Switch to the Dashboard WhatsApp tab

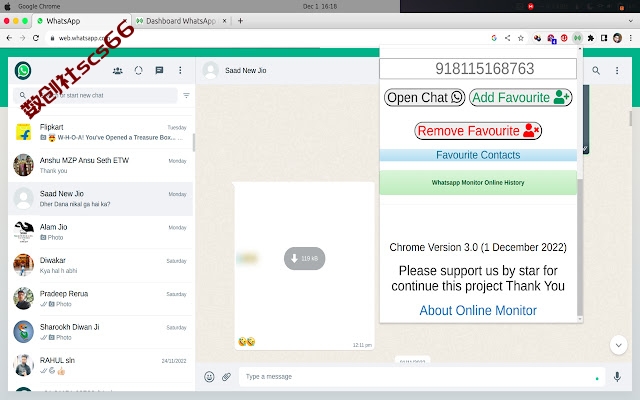pos(181,21)
